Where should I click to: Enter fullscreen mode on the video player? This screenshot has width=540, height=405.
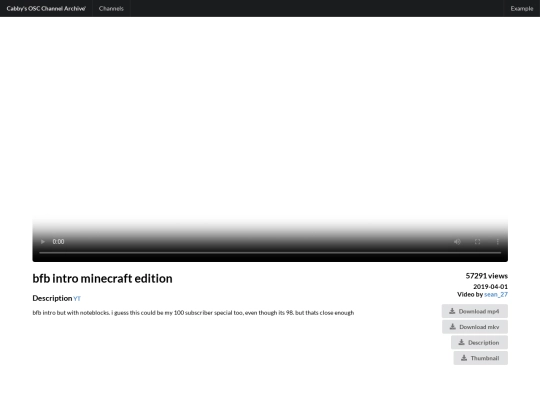tap(477, 242)
